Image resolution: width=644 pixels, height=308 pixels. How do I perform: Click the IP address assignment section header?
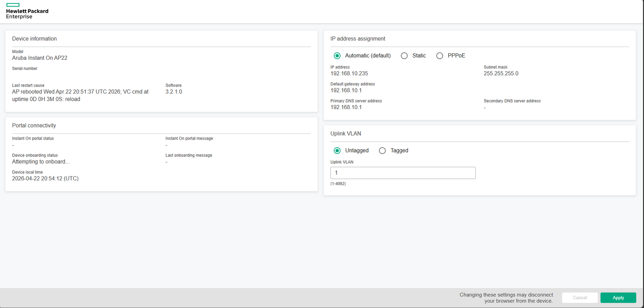click(358, 38)
